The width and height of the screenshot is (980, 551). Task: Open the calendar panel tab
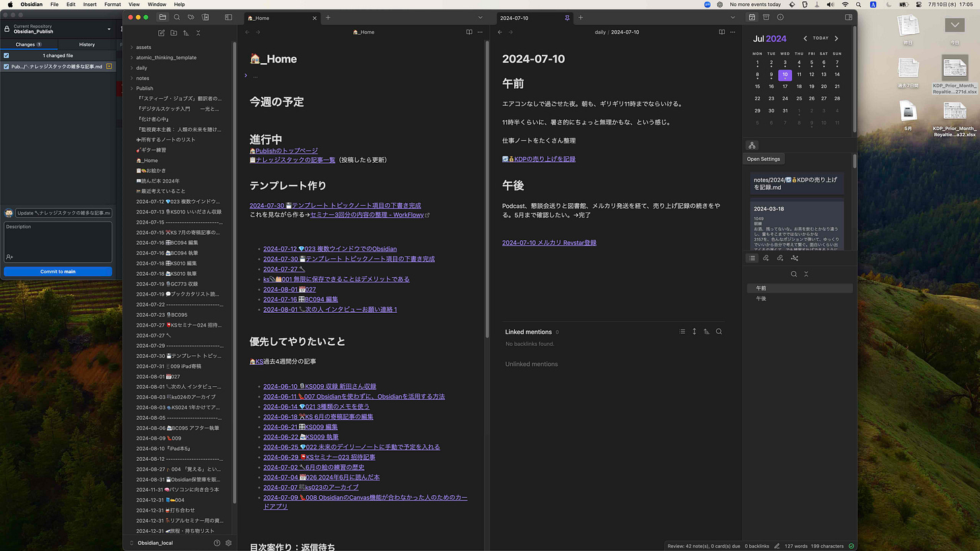[752, 17]
